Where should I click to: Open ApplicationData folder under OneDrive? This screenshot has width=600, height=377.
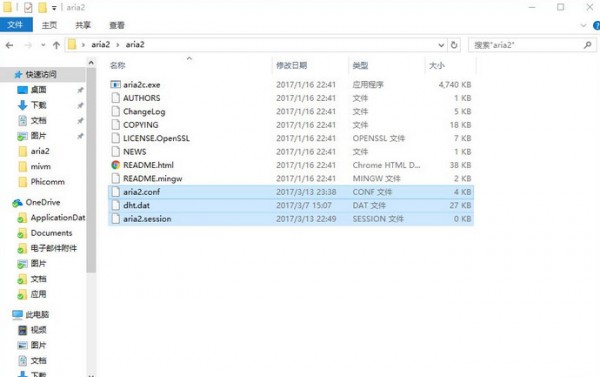point(58,217)
